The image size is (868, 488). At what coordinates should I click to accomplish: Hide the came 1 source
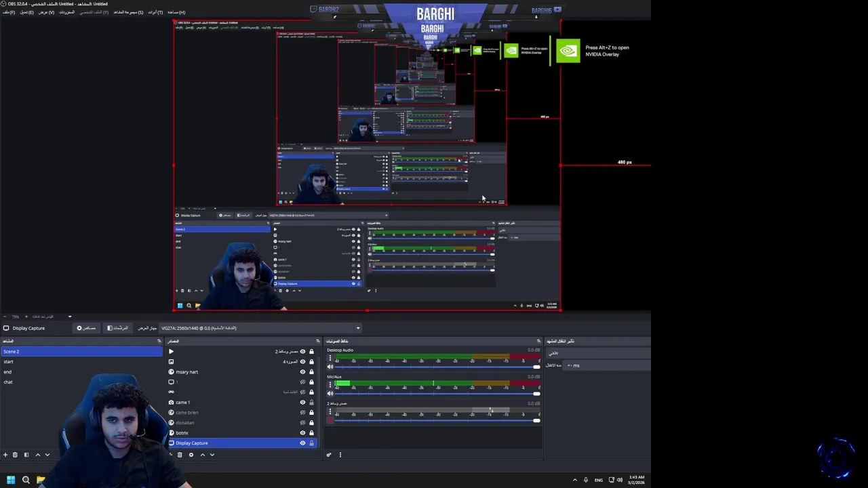coord(302,402)
